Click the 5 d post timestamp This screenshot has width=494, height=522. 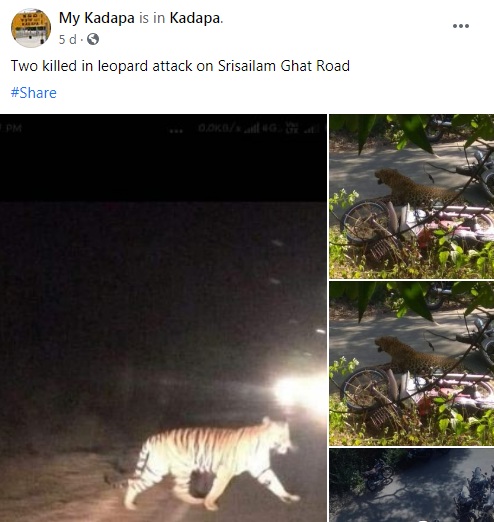tap(67, 40)
